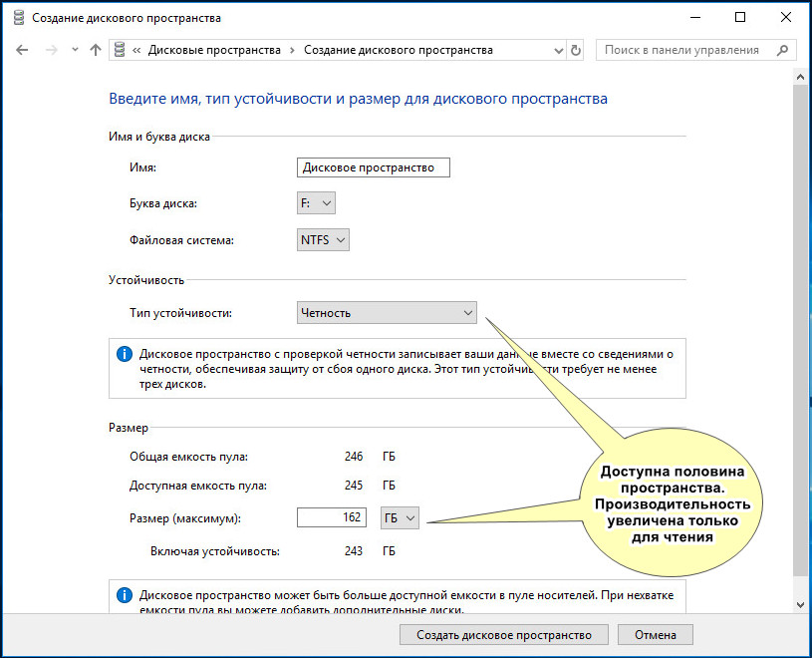Click the Имя text field

tap(374, 167)
